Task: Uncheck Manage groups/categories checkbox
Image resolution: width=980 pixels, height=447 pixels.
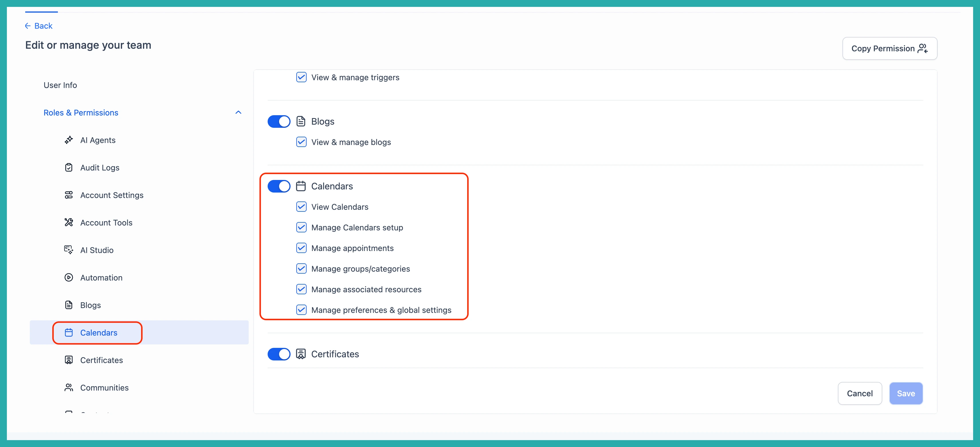Action: click(x=301, y=268)
